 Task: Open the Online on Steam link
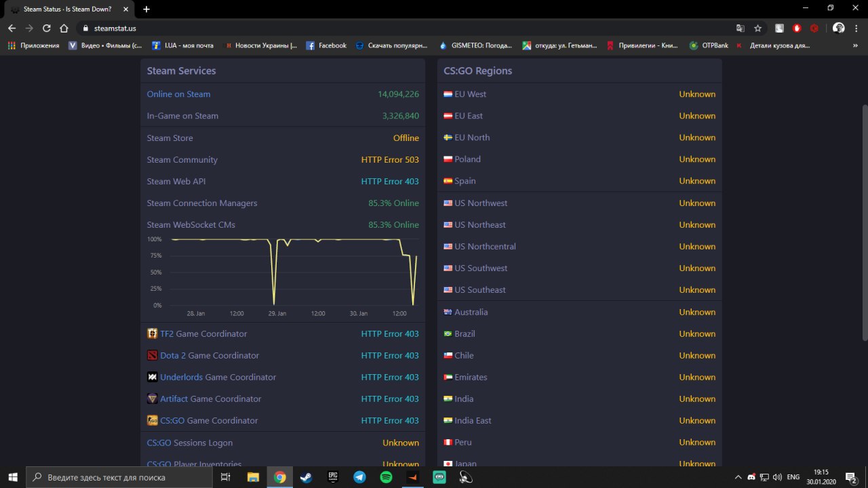(x=178, y=94)
